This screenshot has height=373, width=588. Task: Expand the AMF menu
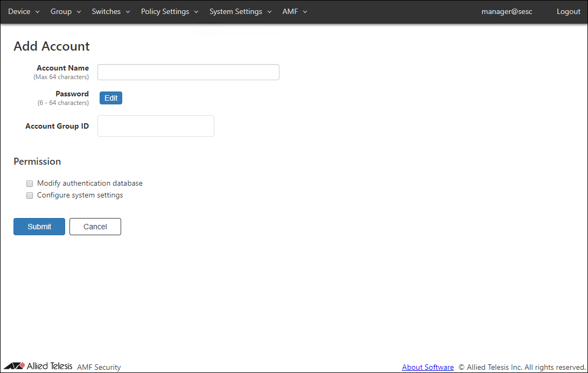pos(295,11)
